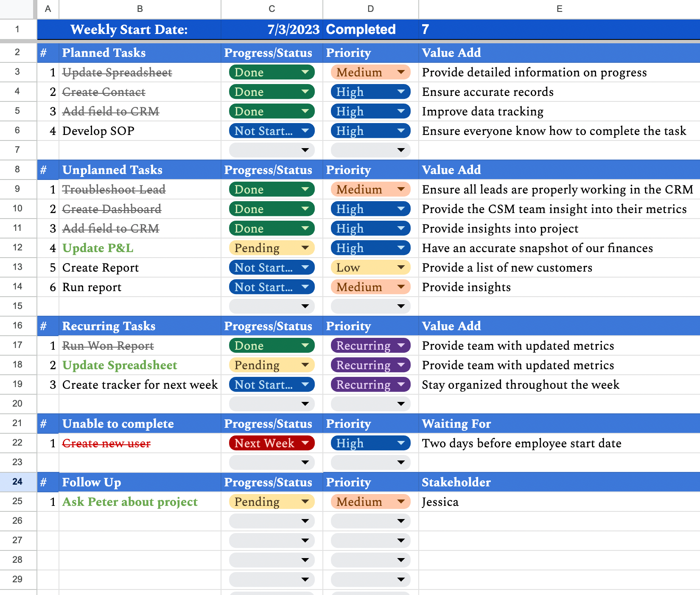
Task: Click the Create tracker for next week cell
Action: click(x=140, y=385)
